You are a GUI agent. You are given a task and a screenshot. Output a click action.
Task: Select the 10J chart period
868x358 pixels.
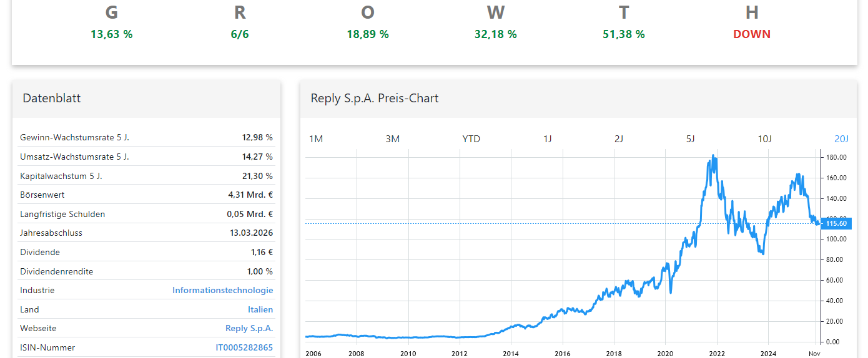click(765, 138)
